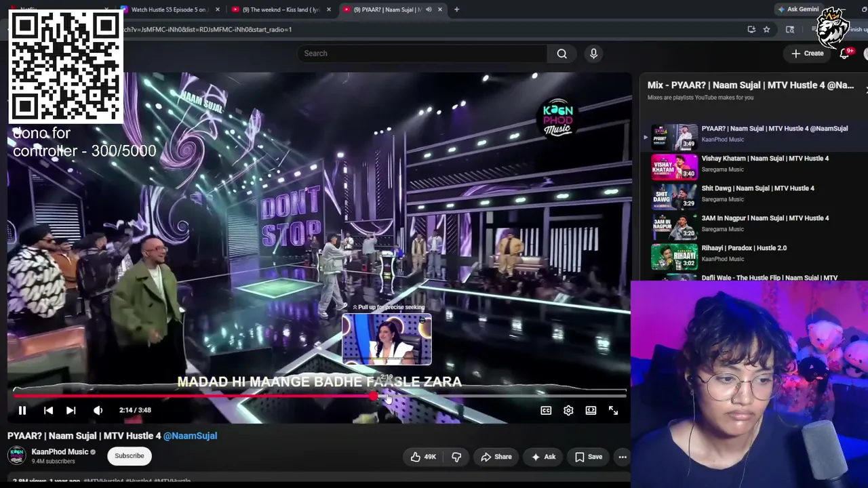This screenshot has height=488, width=868.
Task: Enter full screen on the video
Action: pyautogui.click(x=613, y=410)
